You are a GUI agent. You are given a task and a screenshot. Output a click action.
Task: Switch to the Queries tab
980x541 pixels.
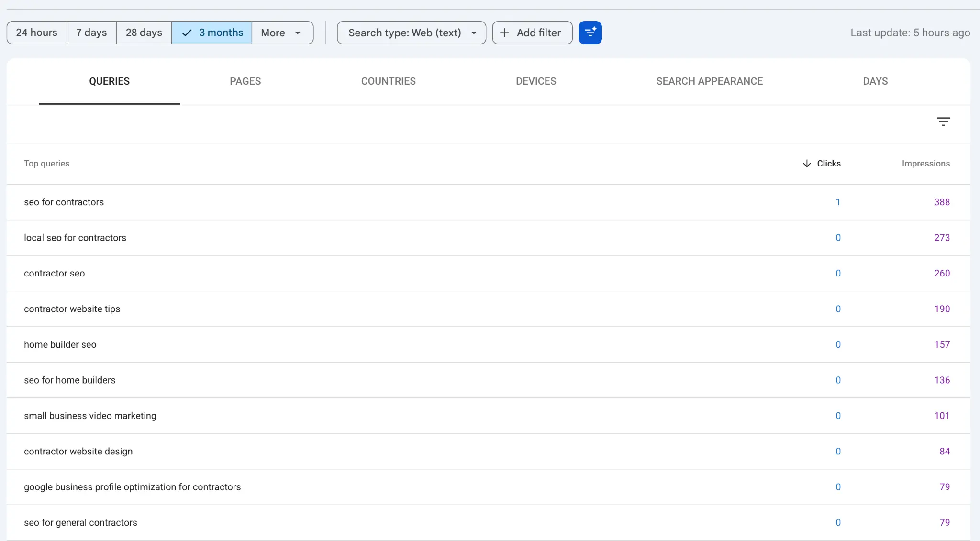pyautogui.click(x=110, y=81)
